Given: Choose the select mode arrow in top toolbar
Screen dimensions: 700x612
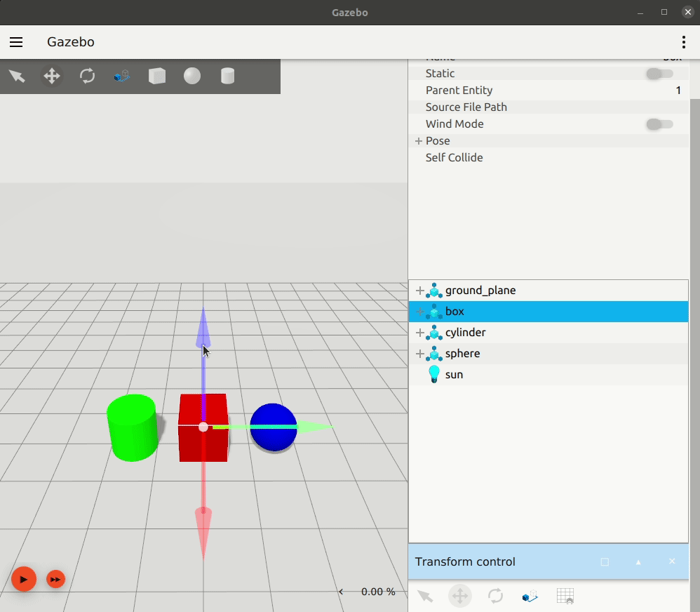Looking at the screenshot, I should (x=17, y=76).
